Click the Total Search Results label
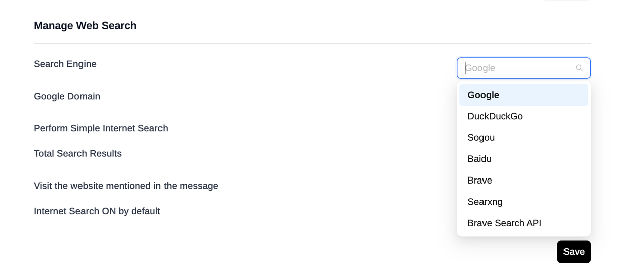This screenshot has width=644, height=268. point(77,154)
